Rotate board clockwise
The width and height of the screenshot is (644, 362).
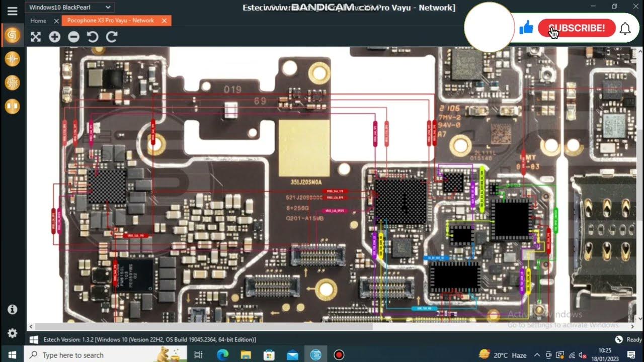point(112,37)
